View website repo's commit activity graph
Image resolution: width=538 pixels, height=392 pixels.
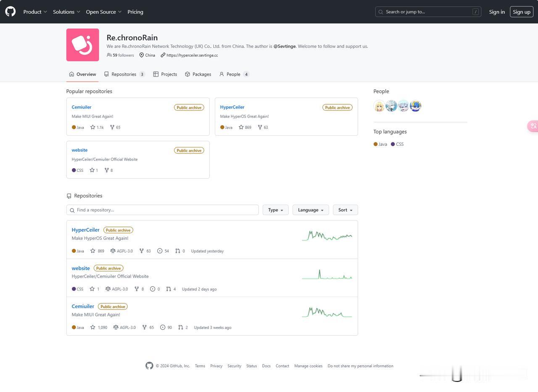click(x=327, y=274)
